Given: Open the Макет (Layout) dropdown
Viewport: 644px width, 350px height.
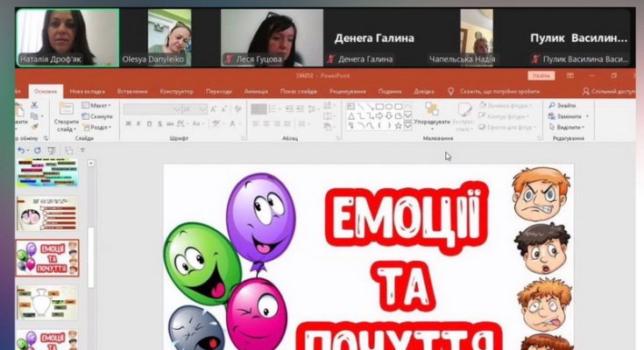Looking at the screenshot, I should coord(99,105).
